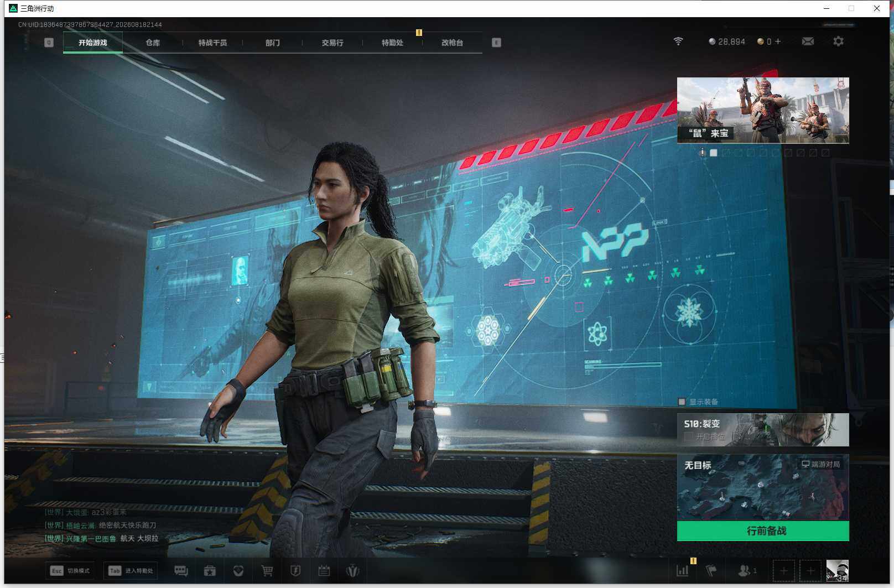
Task: Toggle the 显示装备 checkbox
Action: [x=682, y=402]
